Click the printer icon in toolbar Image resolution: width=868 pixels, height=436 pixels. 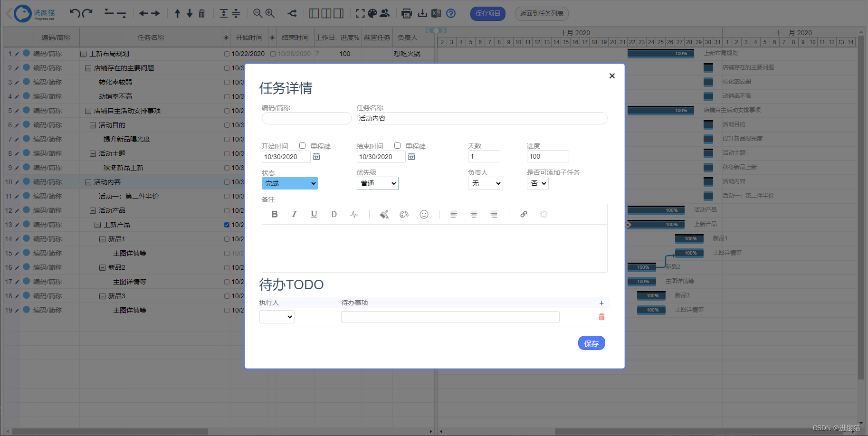click(x=407, y=13)
